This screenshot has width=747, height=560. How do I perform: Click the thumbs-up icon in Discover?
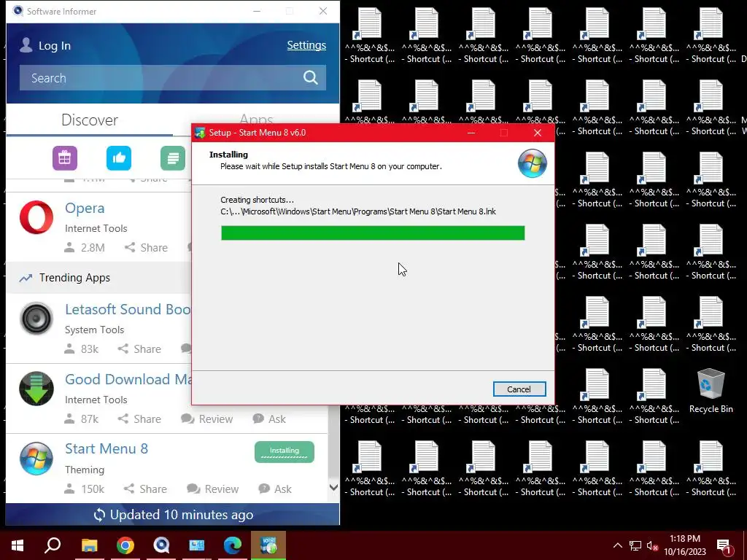tap(119, 158)
